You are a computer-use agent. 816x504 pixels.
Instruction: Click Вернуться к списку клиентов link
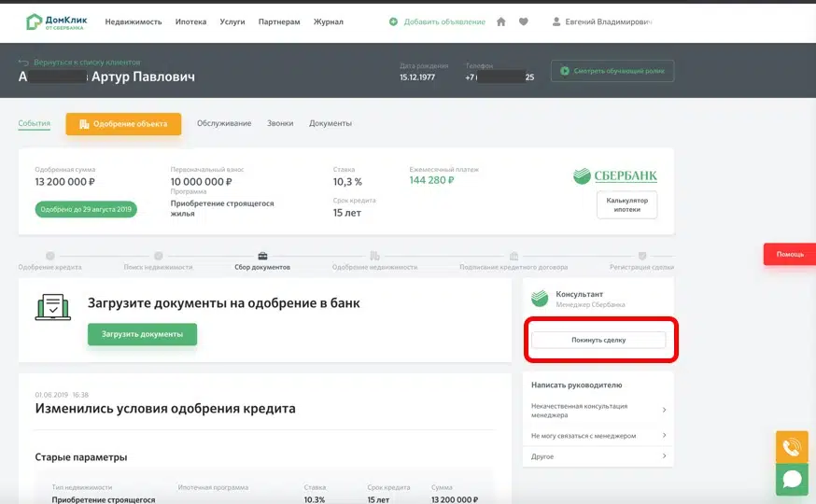pos(87,63)
